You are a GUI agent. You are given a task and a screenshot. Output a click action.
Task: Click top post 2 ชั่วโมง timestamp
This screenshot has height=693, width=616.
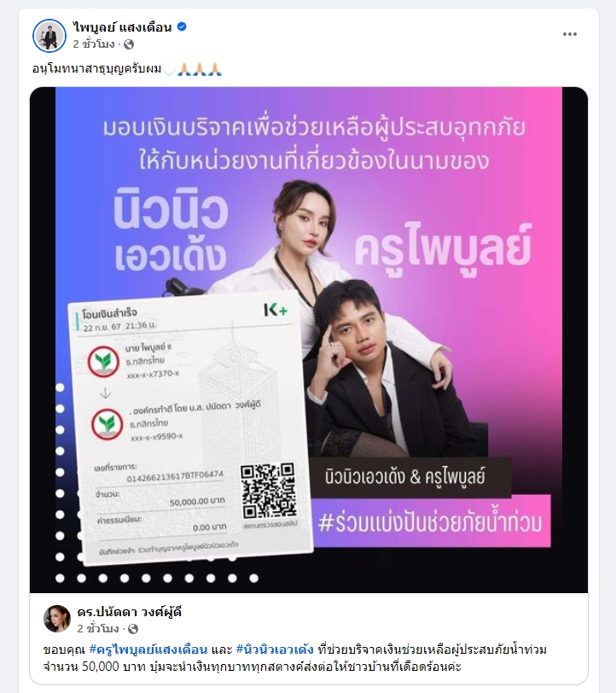(x=94, y=44)
